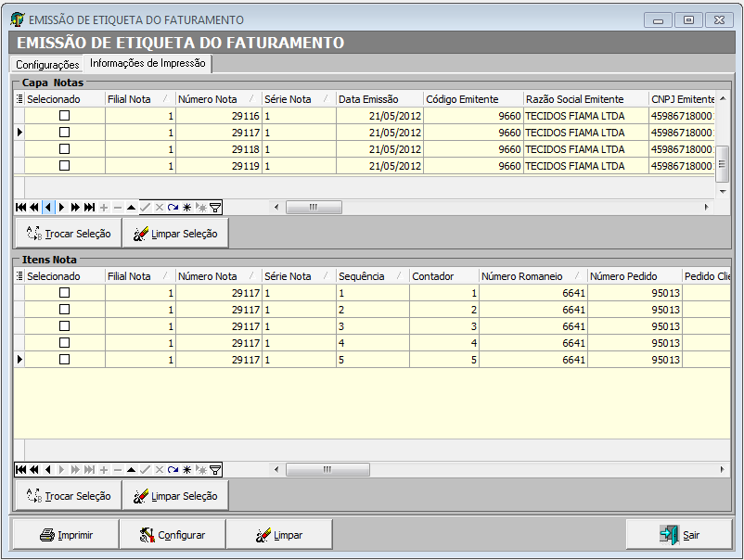Screen dimensions: 744x560
Task: Click the filter funnel icon in Itens Nota navigator
Action: click(x=215, y=470)
